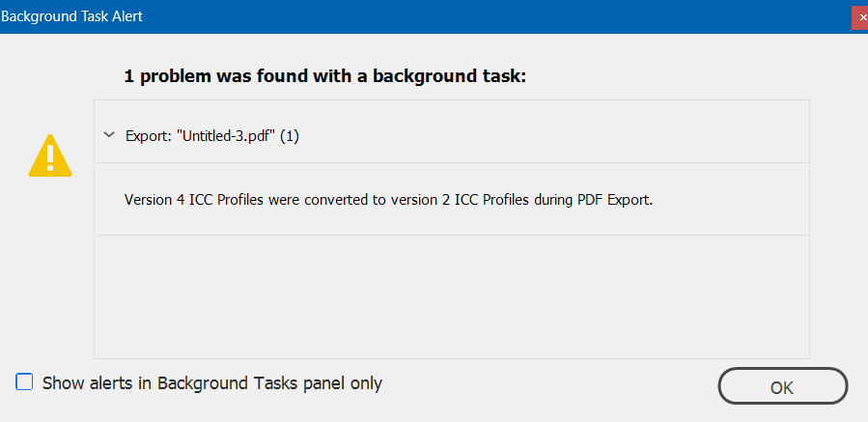Enable Show alerts in Background Tasks panel only
The image size is (868, 422).
pyautogui.click(x=25, y=382)
